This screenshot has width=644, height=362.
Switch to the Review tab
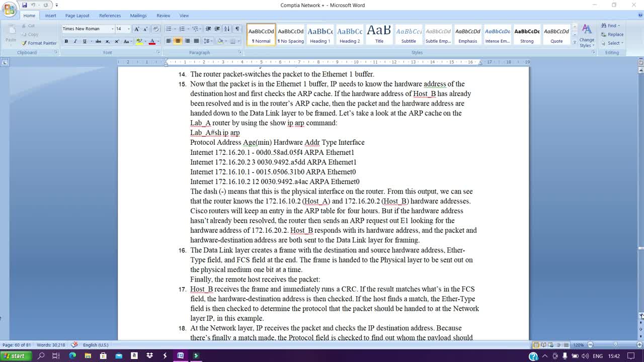tap(163, 16)
